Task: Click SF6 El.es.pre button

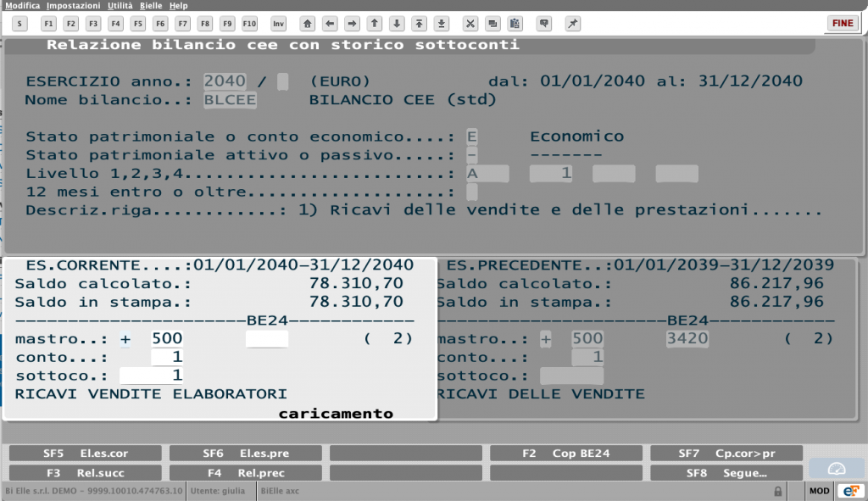Action: coord(245,454)
